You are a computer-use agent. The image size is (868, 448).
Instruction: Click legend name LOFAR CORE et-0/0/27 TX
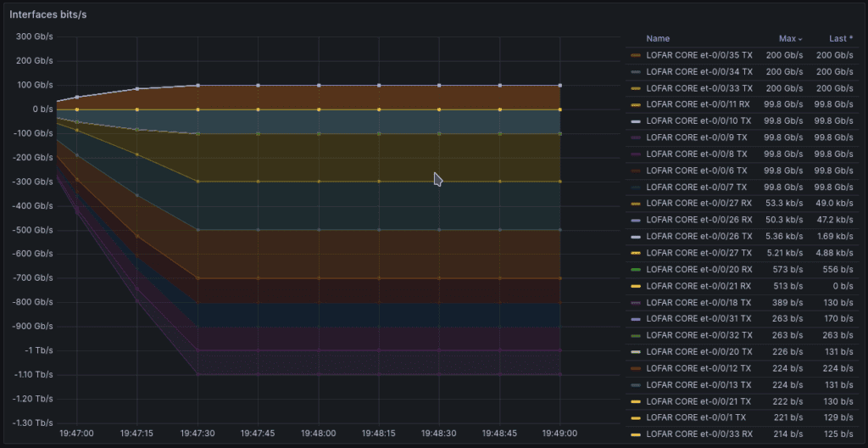point(699,253)
